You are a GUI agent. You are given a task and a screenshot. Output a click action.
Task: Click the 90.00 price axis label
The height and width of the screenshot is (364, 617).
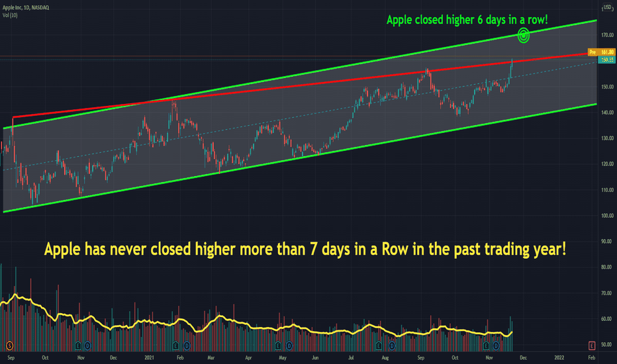pyautogui.click(x=607, y=241)
